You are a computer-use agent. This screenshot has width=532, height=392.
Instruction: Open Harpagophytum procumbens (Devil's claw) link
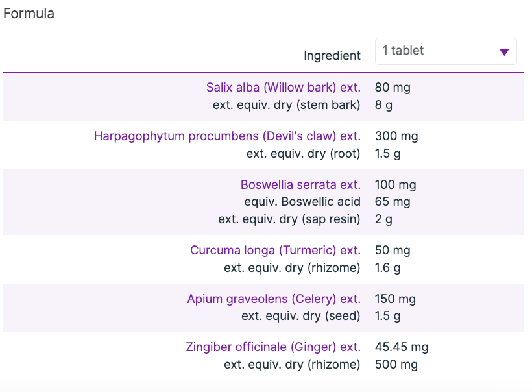(227, 136)
